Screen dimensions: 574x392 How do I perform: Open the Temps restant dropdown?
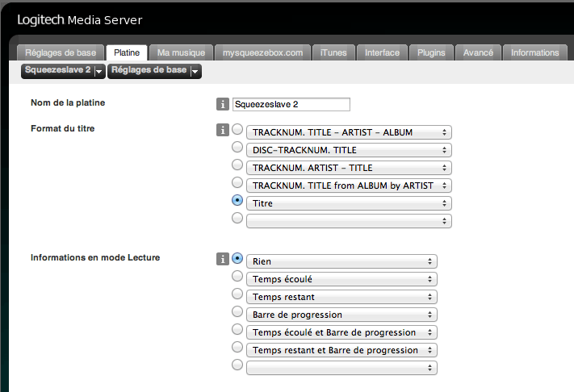(x=341, y=297)
